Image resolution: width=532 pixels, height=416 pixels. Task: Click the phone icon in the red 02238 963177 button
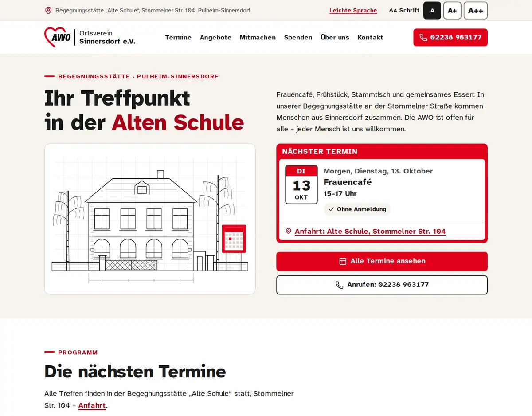coord(423,37)
